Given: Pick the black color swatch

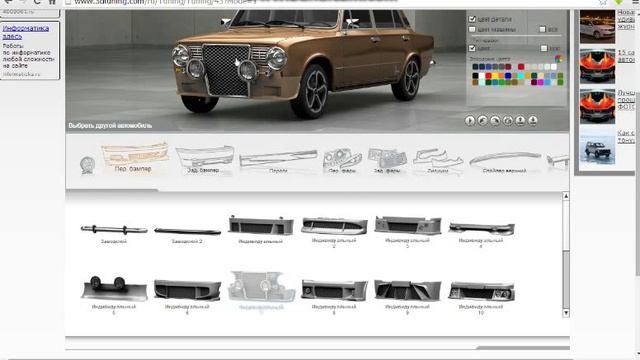Looking at the screenshot, I should point(475,76).
